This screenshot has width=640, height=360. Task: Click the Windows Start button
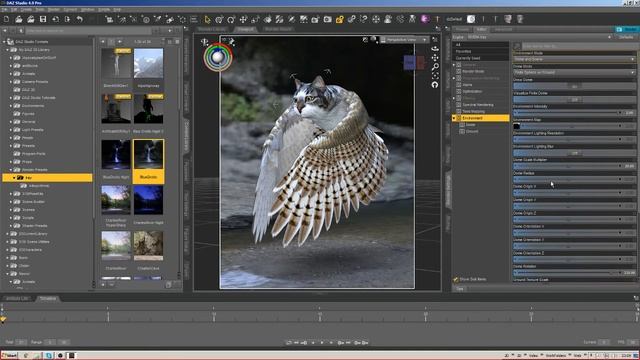pyautogui.click(x=9, y=356)
